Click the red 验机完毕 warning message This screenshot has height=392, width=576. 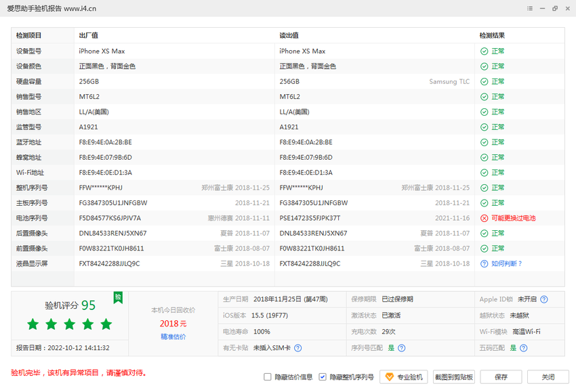79,372
